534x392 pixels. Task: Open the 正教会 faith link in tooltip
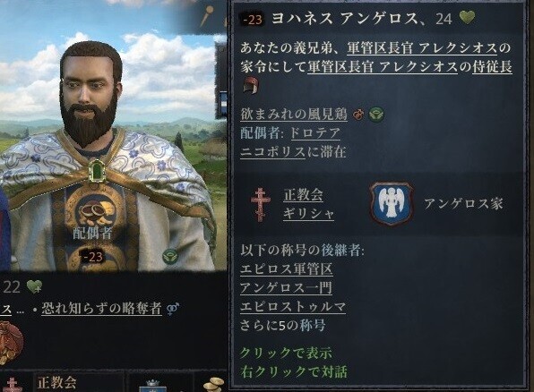[303, 195]
